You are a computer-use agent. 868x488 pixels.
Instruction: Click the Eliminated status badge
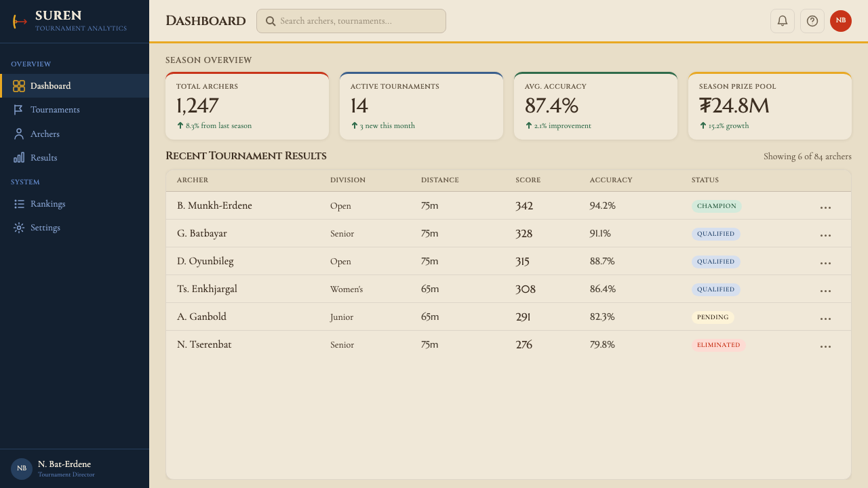click(718, 345)
